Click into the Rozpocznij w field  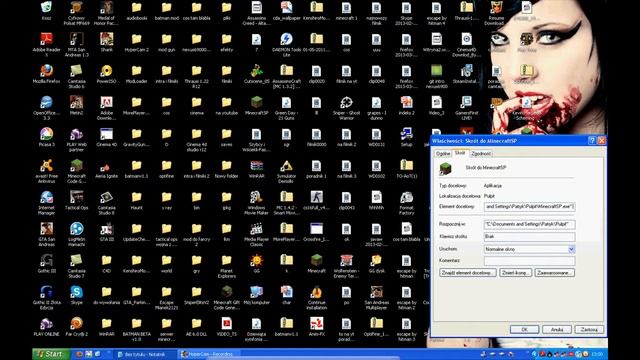click(529, 224)
